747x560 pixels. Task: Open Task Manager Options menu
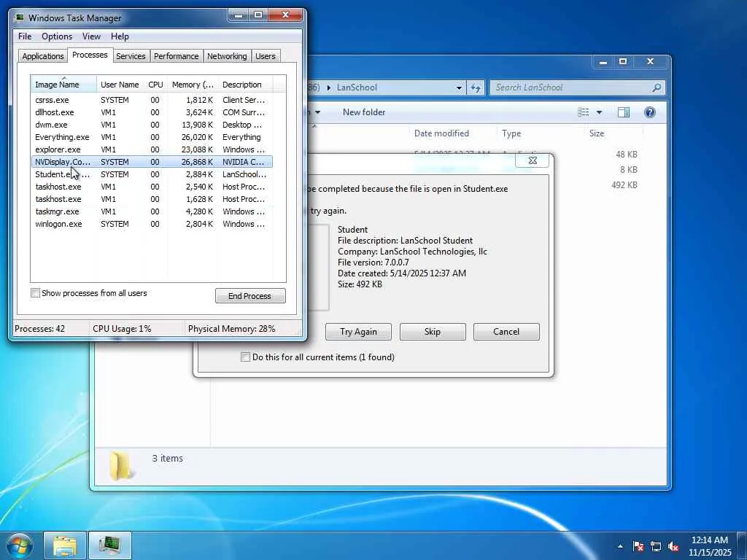(x=57, y=36)
